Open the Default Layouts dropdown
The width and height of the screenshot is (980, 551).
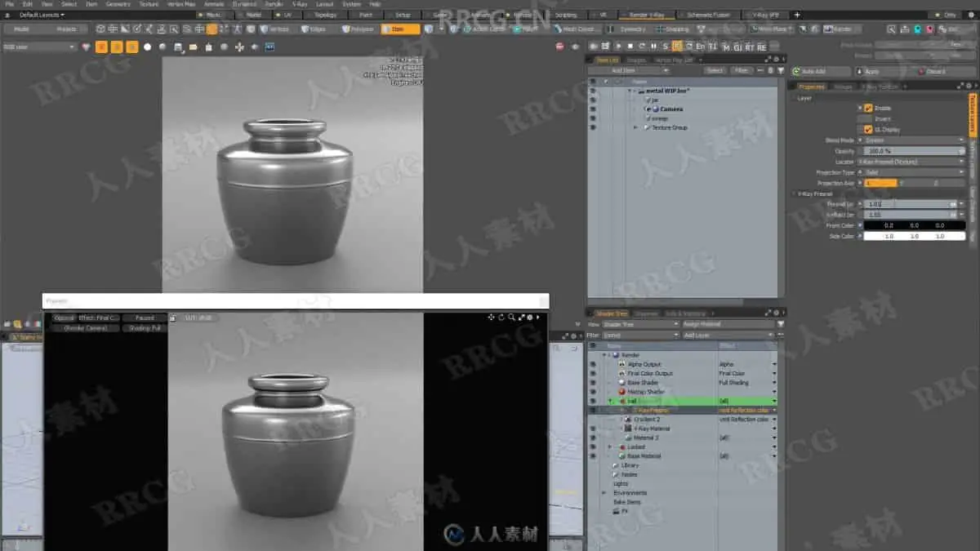(42, 15)
